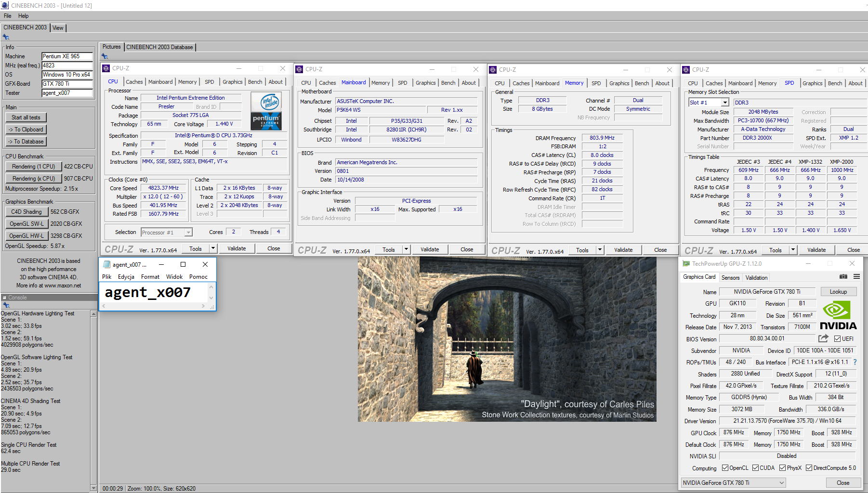Click the GPU-Z title bar card icon
The width and height of the screenshot is (868, 493).
coord(686,264)
